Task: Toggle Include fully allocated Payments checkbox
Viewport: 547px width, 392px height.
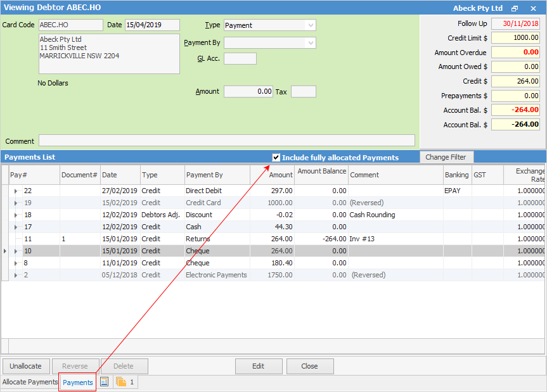Action: 276,157
